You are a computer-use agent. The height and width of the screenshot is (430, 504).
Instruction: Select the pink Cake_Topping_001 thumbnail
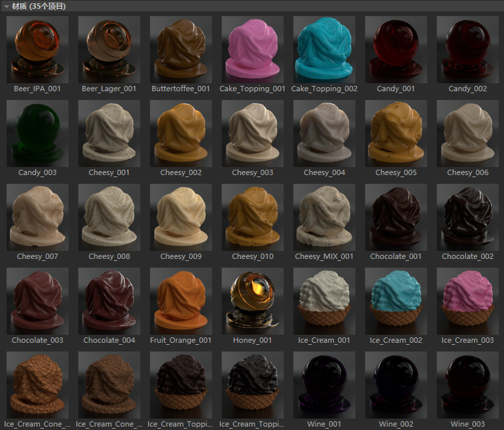pyautogui.click(x=252, y=50)
